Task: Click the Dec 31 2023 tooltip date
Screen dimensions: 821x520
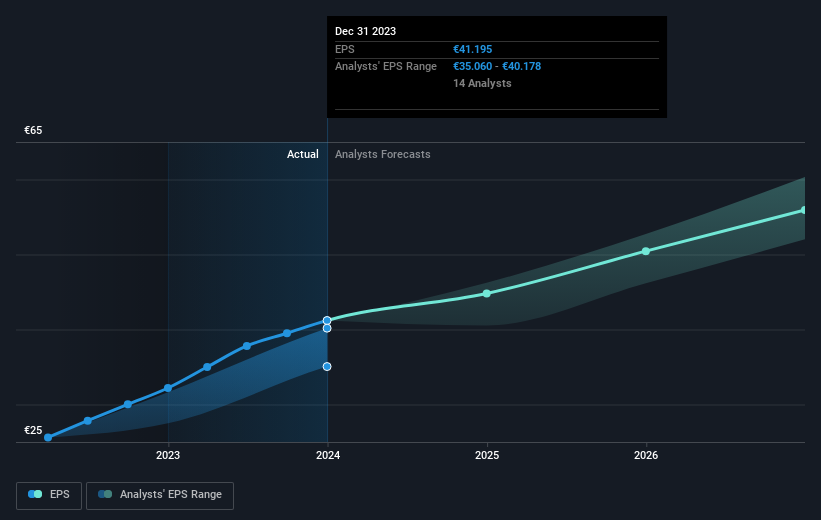Action: [365, 31]
